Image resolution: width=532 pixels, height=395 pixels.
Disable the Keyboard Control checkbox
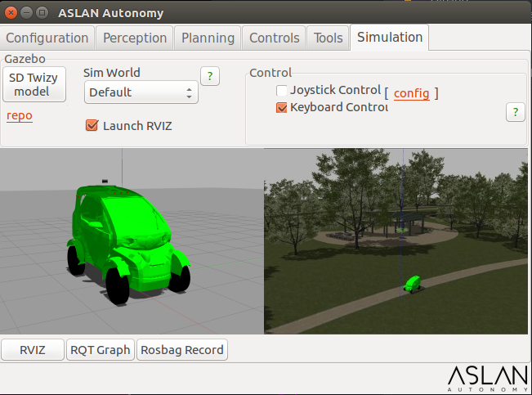[x=282, y=108]
